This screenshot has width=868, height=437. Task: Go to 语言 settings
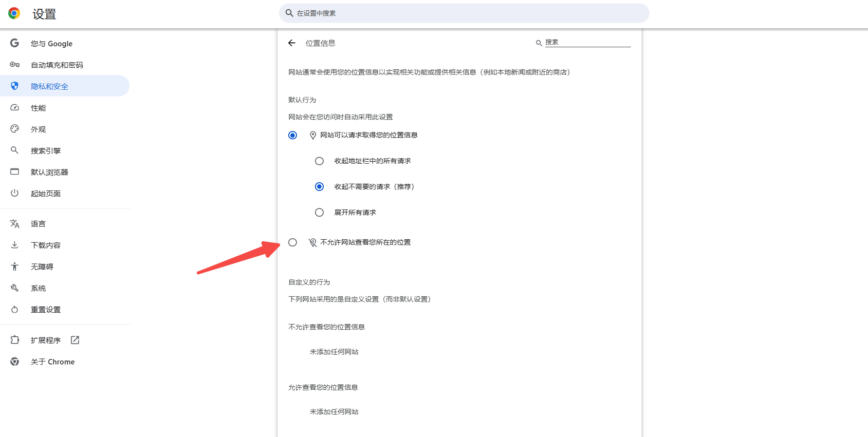click(65, 224)
